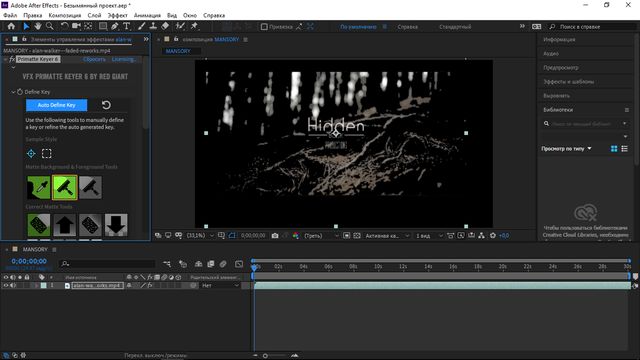Open the composition mini-flowchart in timeline

(x=167, y=264)
